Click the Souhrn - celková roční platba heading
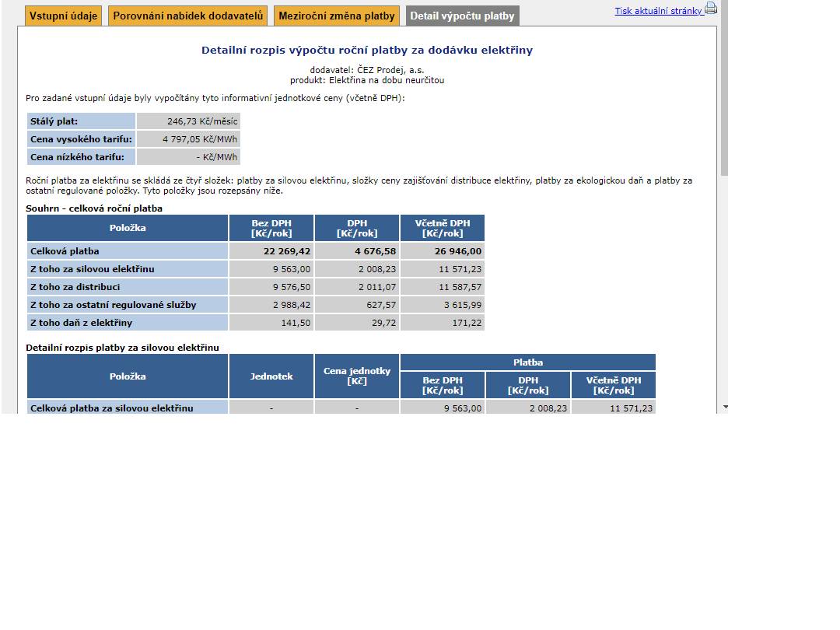The height and width of the screenshot is (630, 840). 94,208
